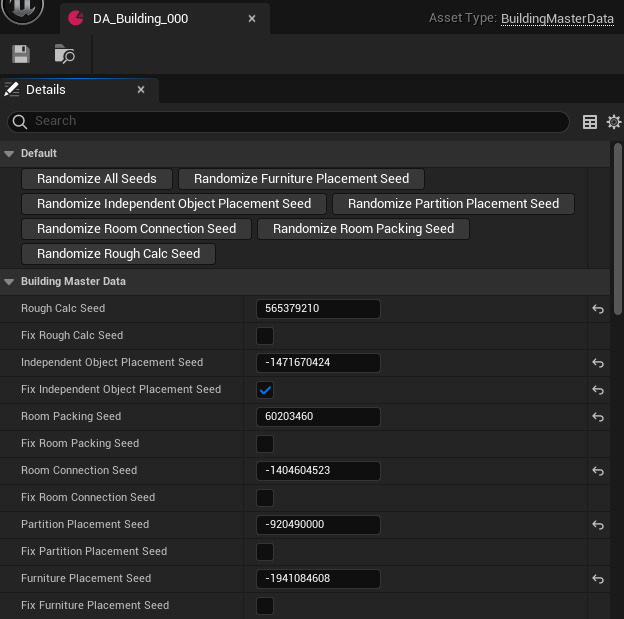Click Randomize Room Packing Seed button
This screenshot has width=624, height=619.
(363, 229)
